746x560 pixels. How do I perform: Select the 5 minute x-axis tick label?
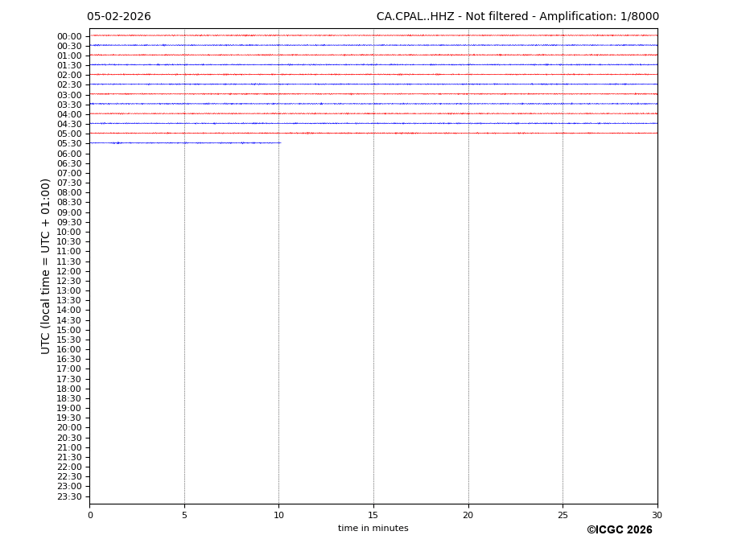tap(184, 515)
